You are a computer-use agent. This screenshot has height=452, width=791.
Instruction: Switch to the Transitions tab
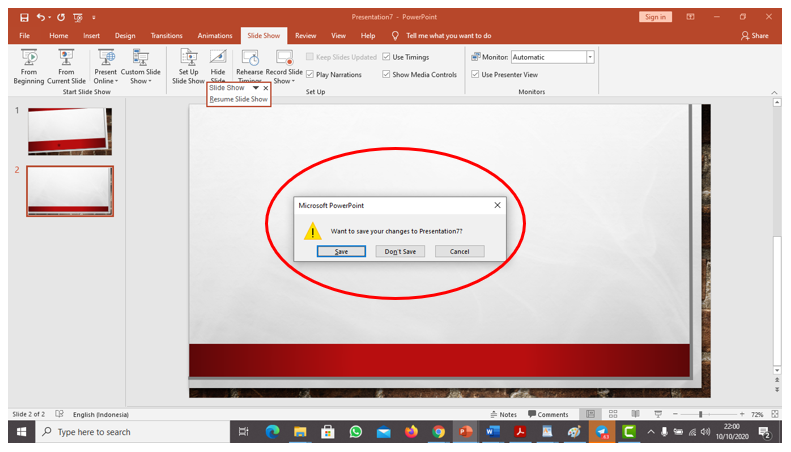(x=166, y=36)
